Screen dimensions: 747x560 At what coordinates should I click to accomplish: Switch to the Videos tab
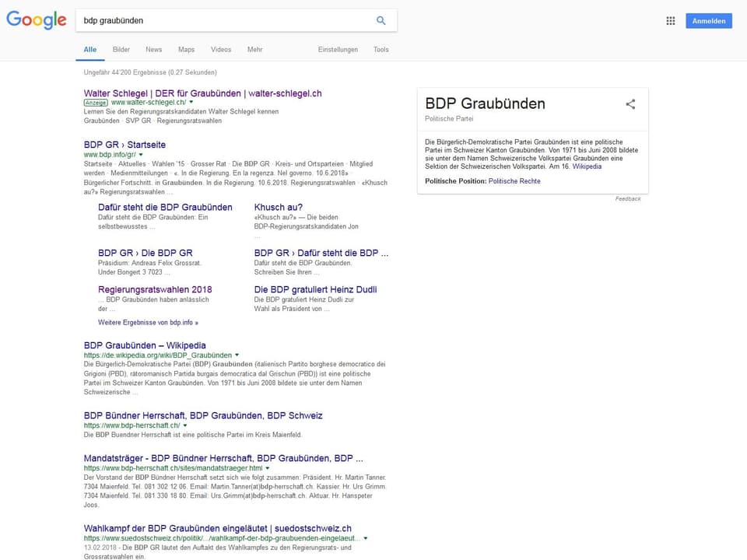point(221,50)
